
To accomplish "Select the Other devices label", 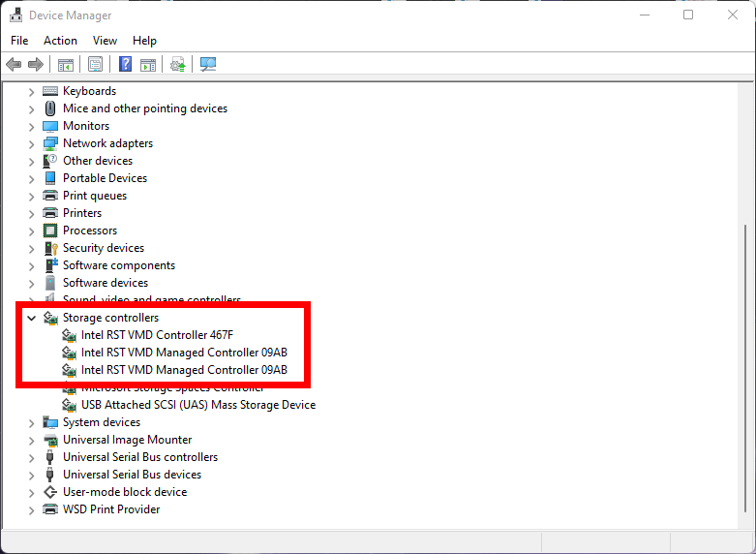I will pos(98,161).
